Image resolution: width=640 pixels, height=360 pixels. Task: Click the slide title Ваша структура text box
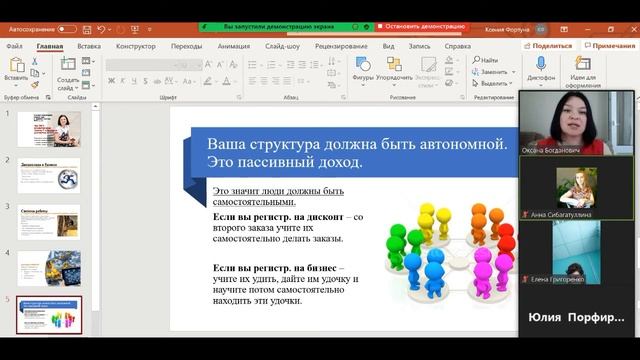coord(355,153)
